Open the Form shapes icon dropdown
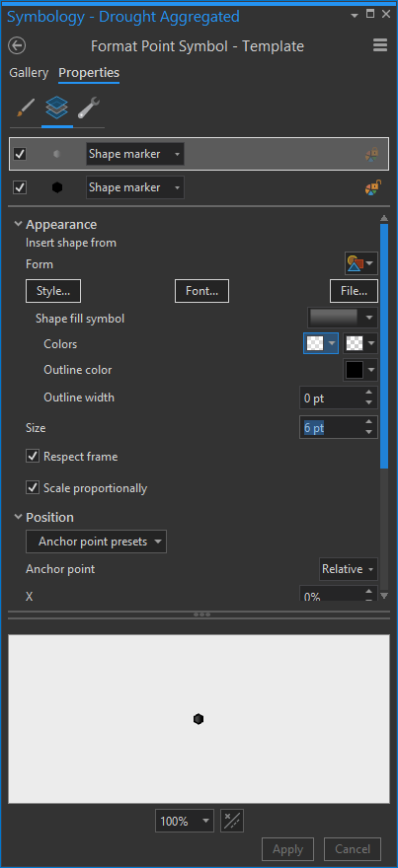The image size is (398, 868). tap(361, 263)
